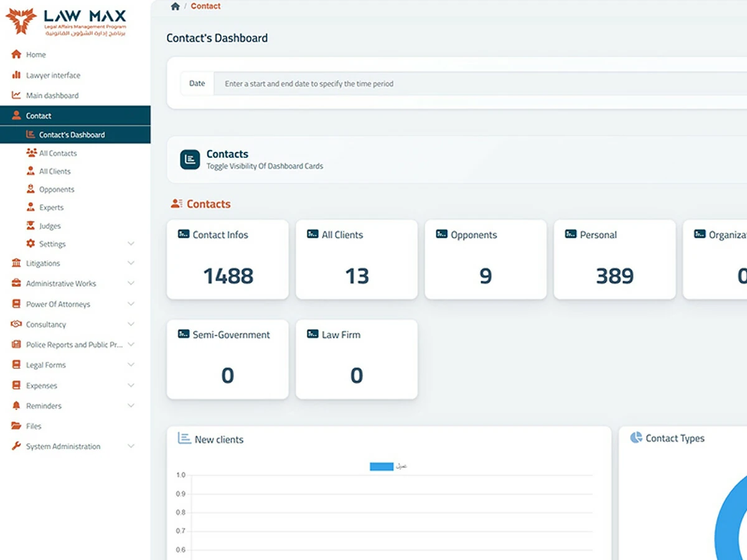Click the Files folder icon

[x=16, y=426]
